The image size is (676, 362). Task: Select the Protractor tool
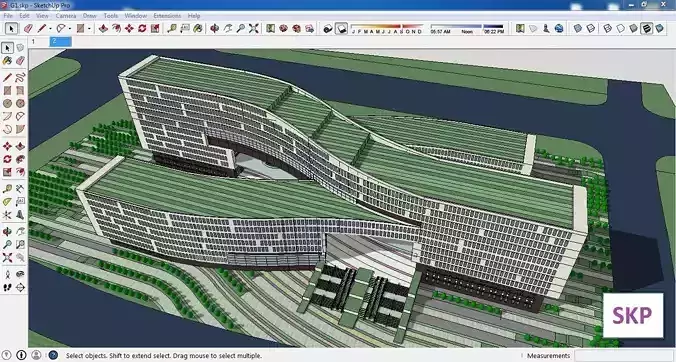pyautogui.click(x=7, y=202)
